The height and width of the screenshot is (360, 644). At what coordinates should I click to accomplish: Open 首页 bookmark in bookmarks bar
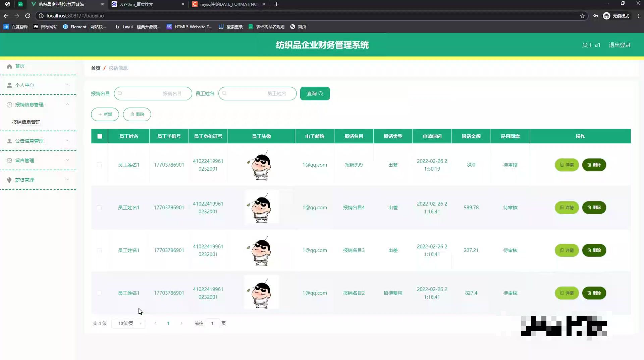point(298,27)
